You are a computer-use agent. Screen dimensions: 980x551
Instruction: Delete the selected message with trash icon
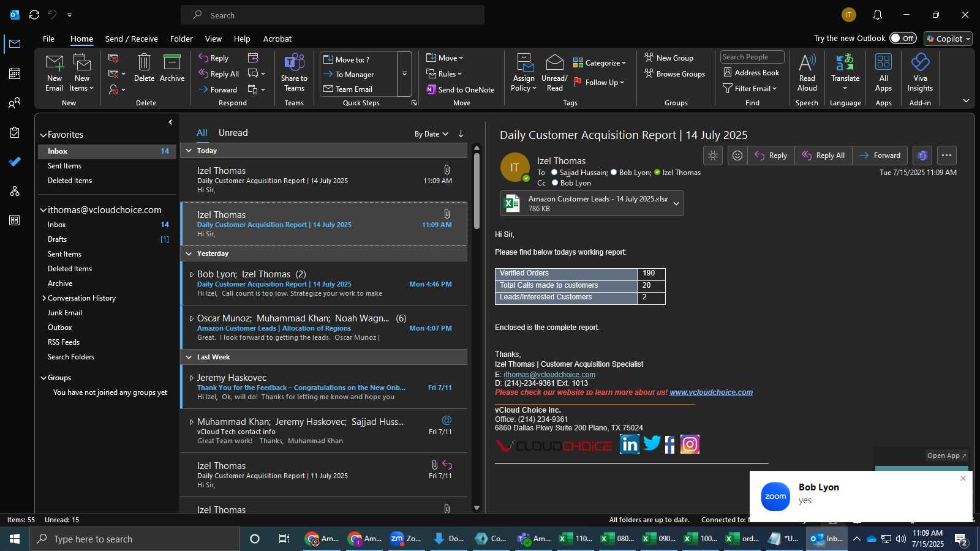[x=144, y=68]
